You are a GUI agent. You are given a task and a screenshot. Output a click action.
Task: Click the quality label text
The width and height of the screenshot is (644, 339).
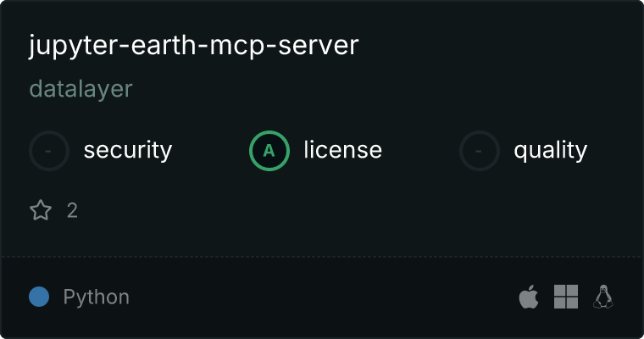coord(550,150)
